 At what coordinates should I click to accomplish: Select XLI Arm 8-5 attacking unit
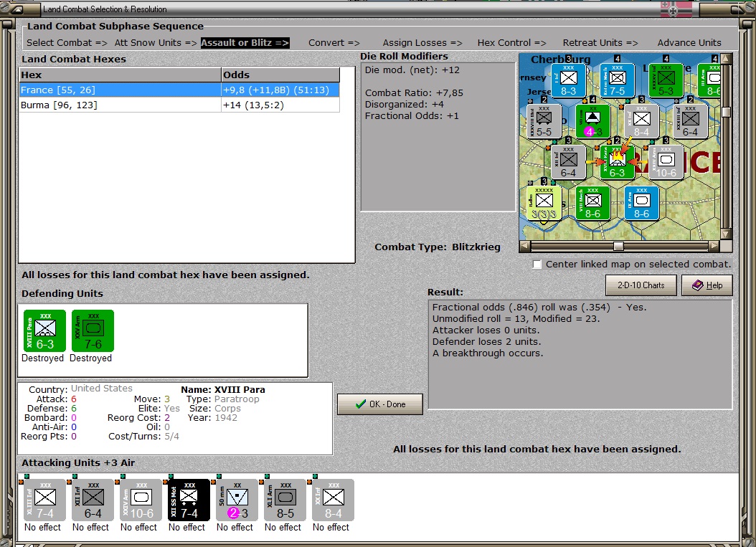(x=285, y=500)
